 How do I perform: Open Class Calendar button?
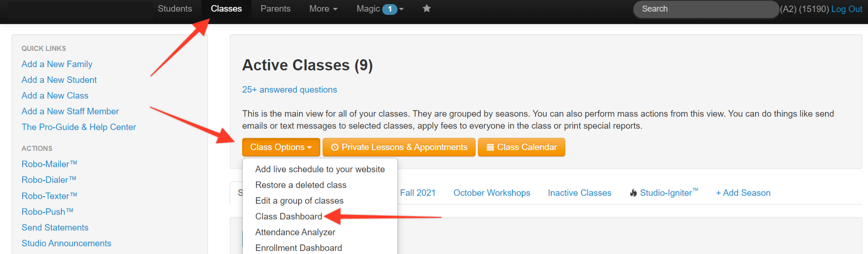pos(521,147)
